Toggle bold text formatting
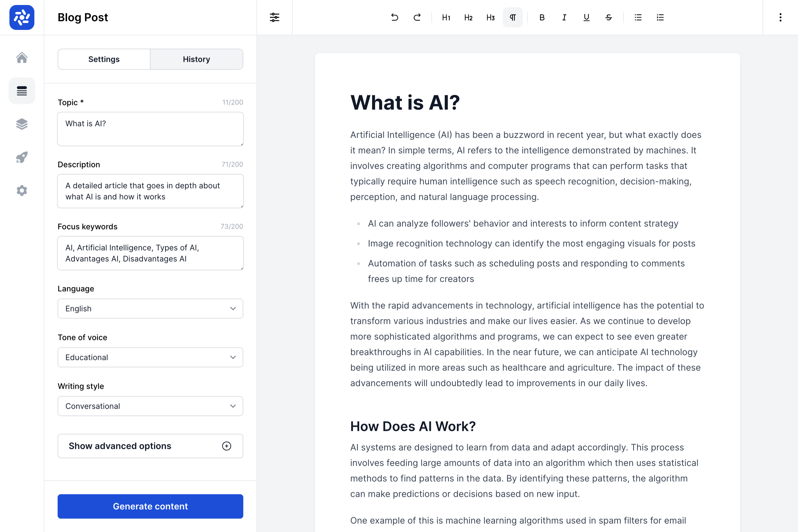798x532 pixels. pos(542,17)
